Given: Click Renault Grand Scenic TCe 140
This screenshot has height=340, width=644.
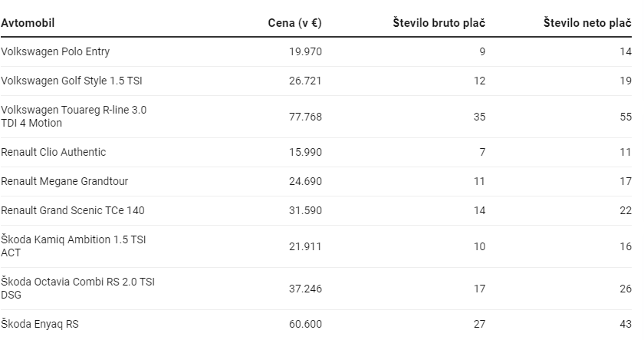Looking at the screenshot, I should tap(73, 210).
